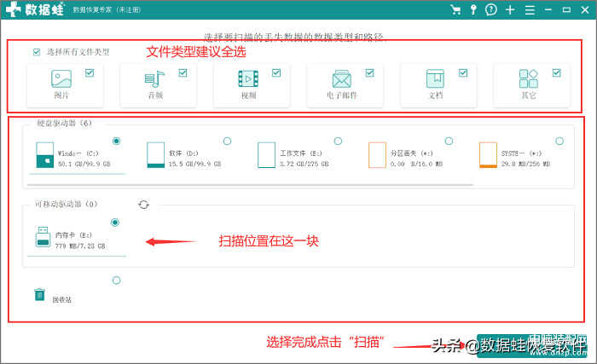Open the shopping cart purchase icon
The height and width of the screenshot is (364, 597).
click(x=455, y=9)
